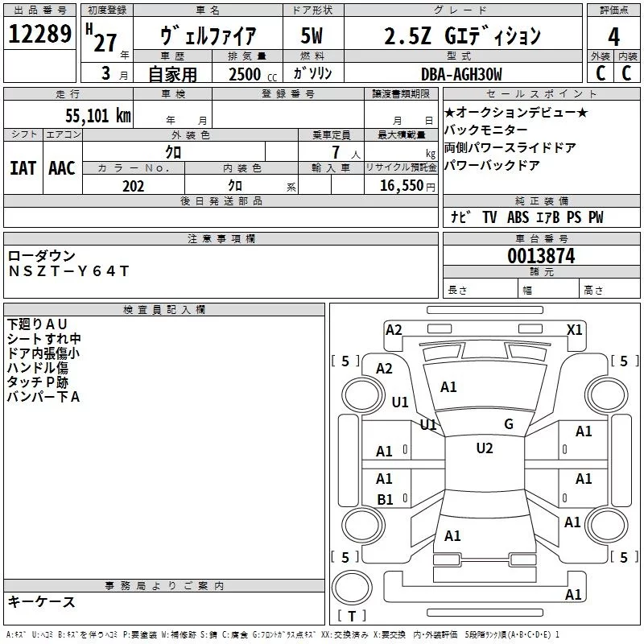Click the A1 mark on the hood
This screenshot has height=644, width=644.
point(448,387)
